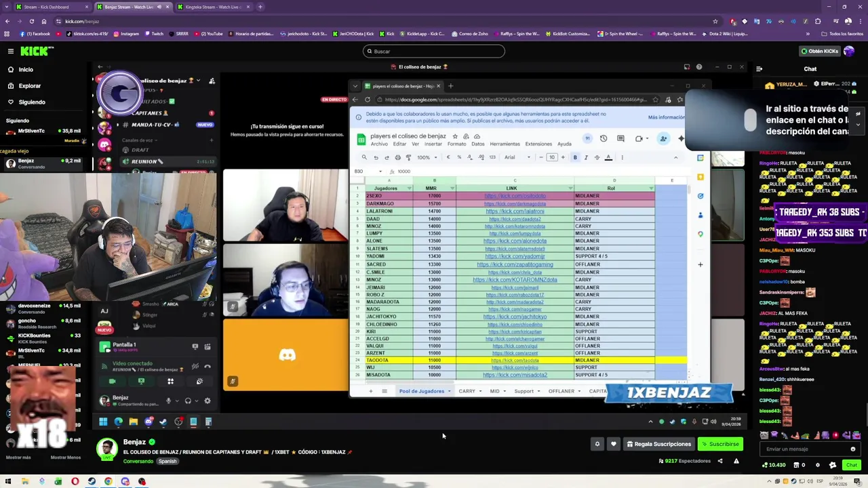Toggle follow with the heart button

coord(614,444)
